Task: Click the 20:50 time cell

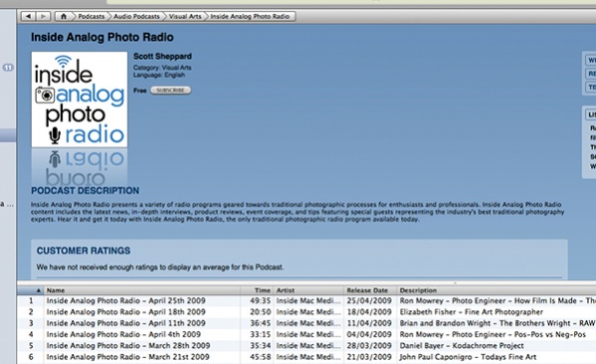Action: [261, 312]
